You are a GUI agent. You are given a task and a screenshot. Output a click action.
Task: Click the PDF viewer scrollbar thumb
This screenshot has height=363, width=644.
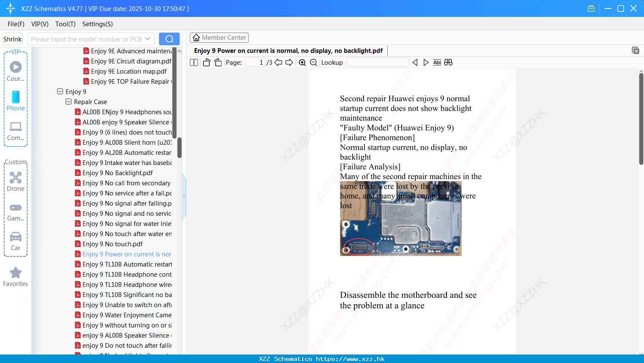pos(641,119)
